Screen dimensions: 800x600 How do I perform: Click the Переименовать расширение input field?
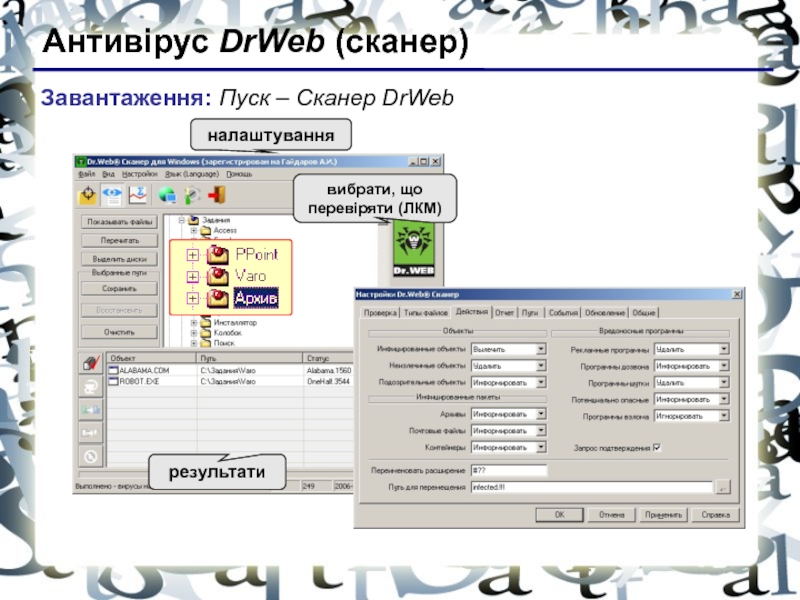[x=509, y=470]
